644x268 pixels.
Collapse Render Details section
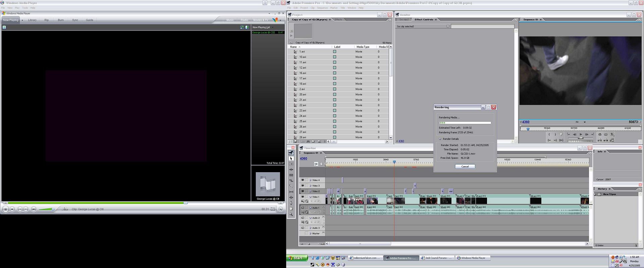(440, 139)
